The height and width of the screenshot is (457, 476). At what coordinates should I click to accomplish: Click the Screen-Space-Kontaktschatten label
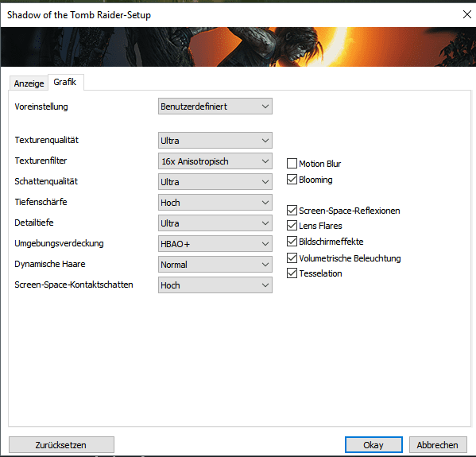[74, 285]
